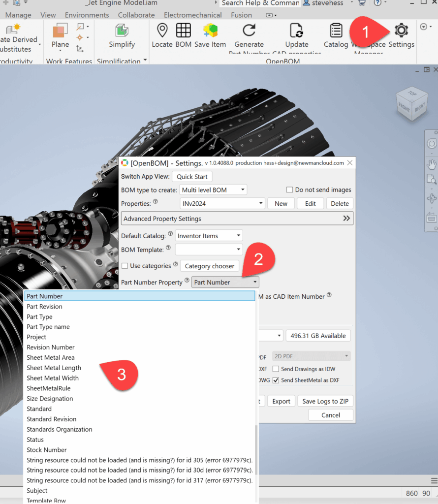
Task: Click the Orbit navigation icon
Action: [431, 198]
